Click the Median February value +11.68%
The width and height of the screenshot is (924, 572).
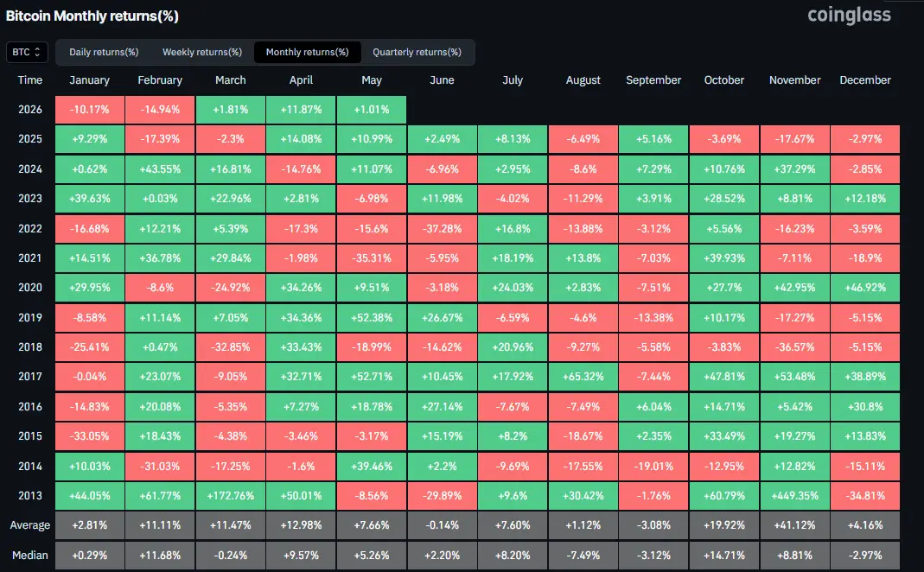160,555
